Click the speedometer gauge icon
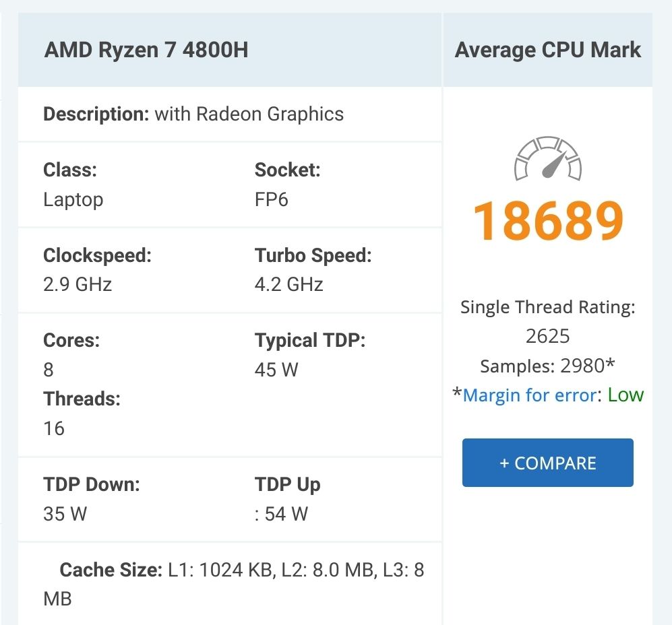 547,160
